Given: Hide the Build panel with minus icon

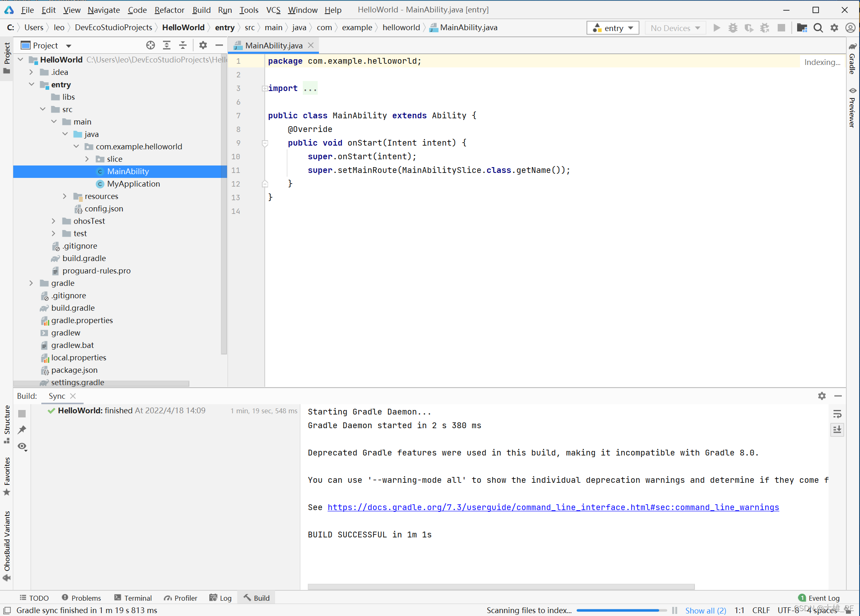Looking at the screenshot, I should coord(838,396).
